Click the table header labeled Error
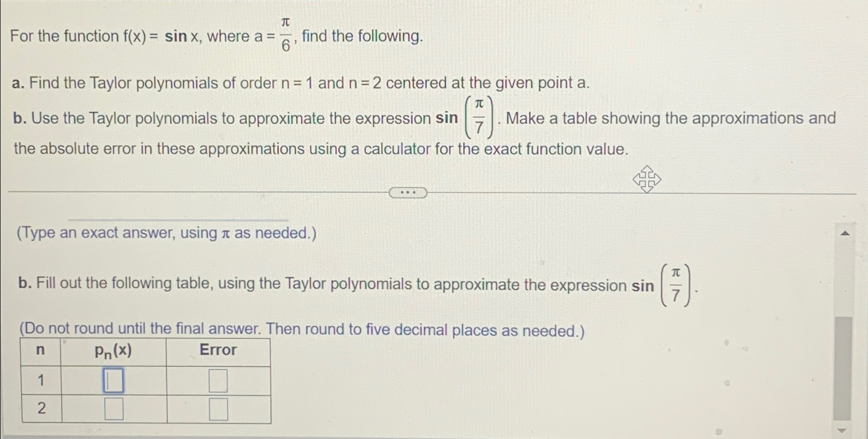 coord(218,350)
